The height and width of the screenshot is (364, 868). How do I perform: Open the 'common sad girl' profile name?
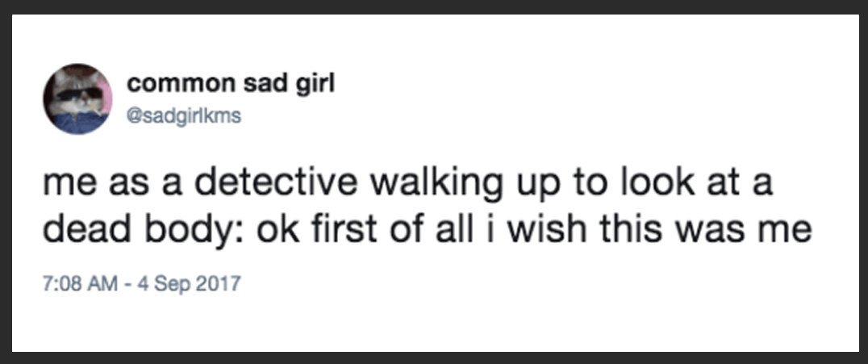pyautogui.click(x=231, y=84)
